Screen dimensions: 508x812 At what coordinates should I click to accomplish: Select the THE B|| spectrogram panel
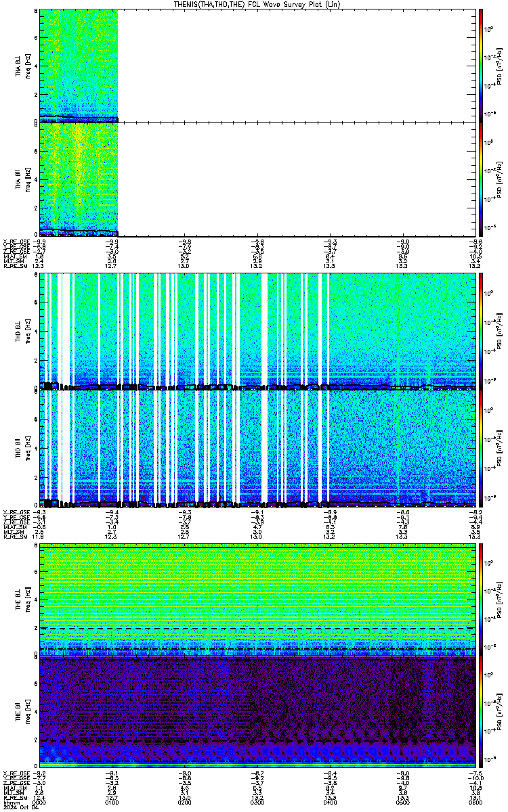[257, 710]
